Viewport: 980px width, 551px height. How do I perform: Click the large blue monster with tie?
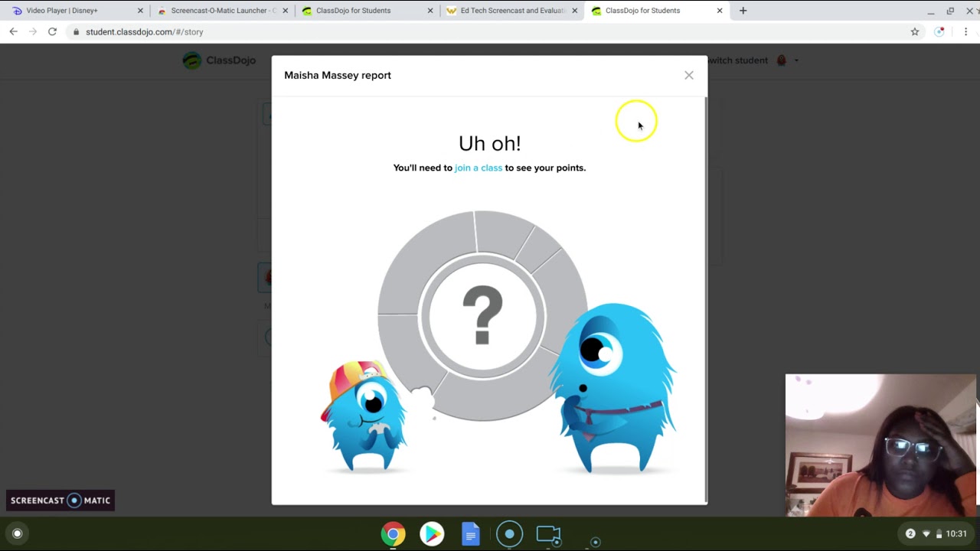[x=615, y=388]
